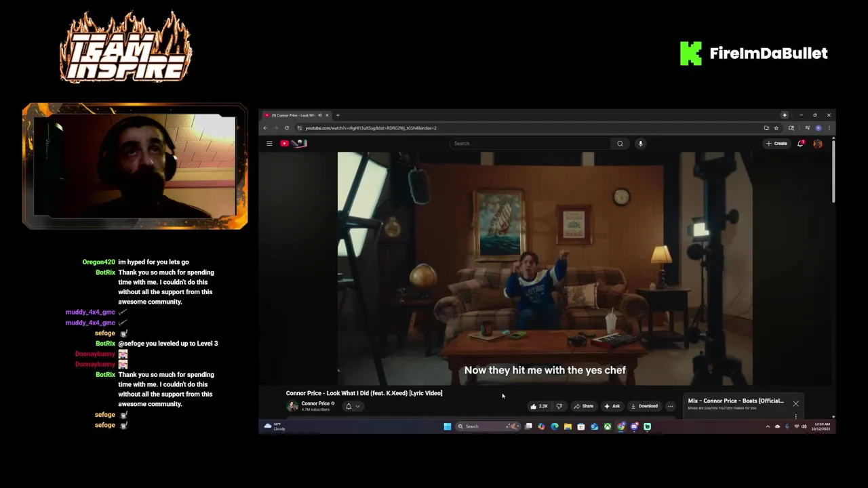868x488 pixels.
Task: View site information icon in address bar
Action: (300, 128)
